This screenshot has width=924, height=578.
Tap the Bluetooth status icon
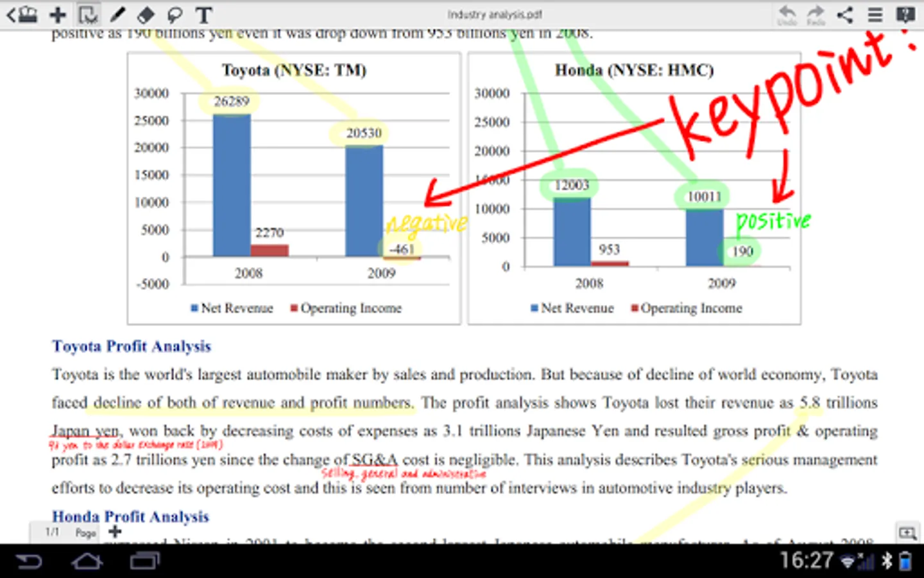point(887,561)
